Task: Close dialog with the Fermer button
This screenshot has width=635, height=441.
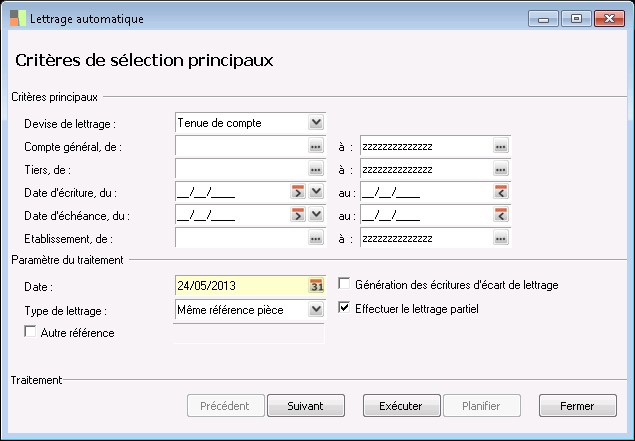Action: pos(577,406)
